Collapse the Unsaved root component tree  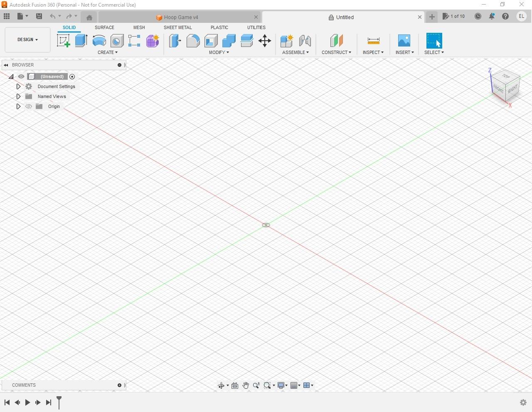[11, 76]
